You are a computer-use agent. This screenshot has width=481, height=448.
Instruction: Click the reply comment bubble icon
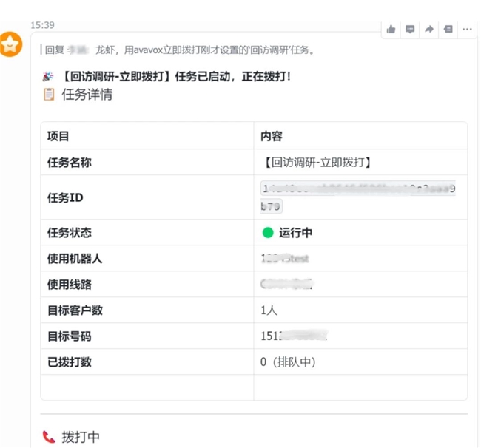pyautogui.click(x=410, y=30)
